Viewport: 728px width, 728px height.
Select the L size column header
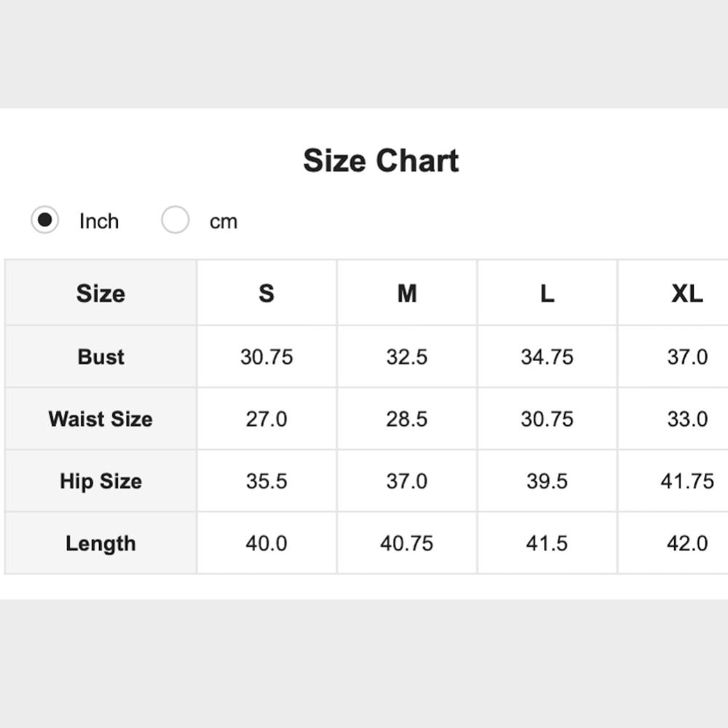547,293
